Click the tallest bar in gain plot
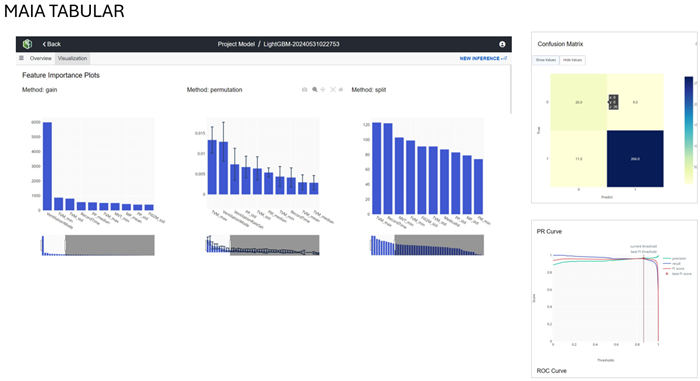 pos(47,166)
